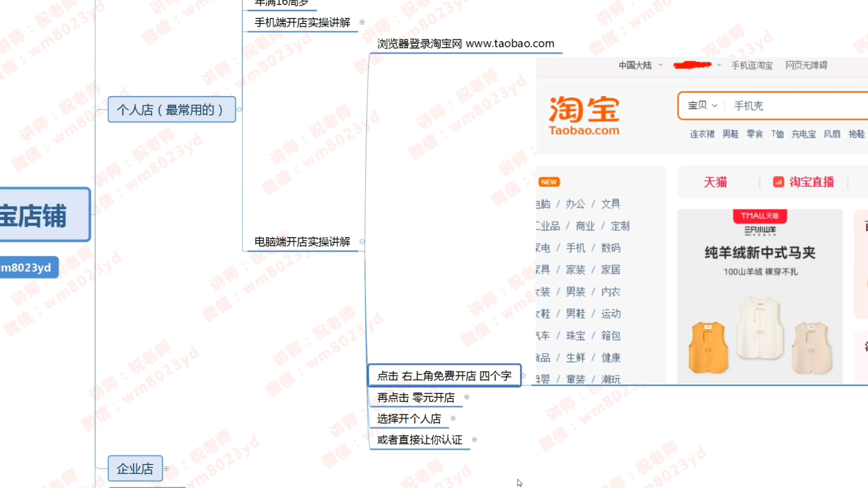Viewport: 868px width, 488px height.
Task: Select 电脑端开店实操讲解 topic
Action: (302, 242)
